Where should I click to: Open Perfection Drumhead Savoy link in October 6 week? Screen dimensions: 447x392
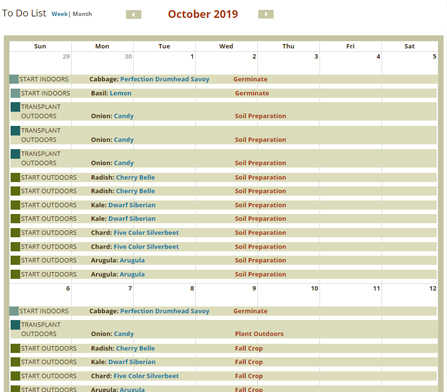pyautogui.click(x=165, y=311)
